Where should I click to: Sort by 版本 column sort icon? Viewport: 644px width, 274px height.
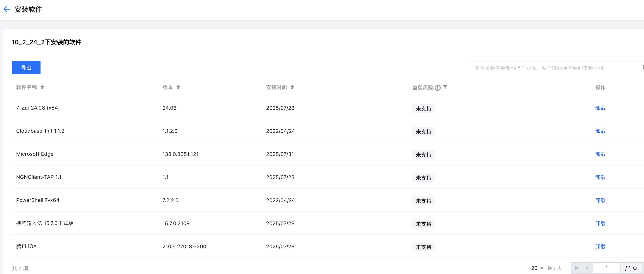click(x=178, y=87)
